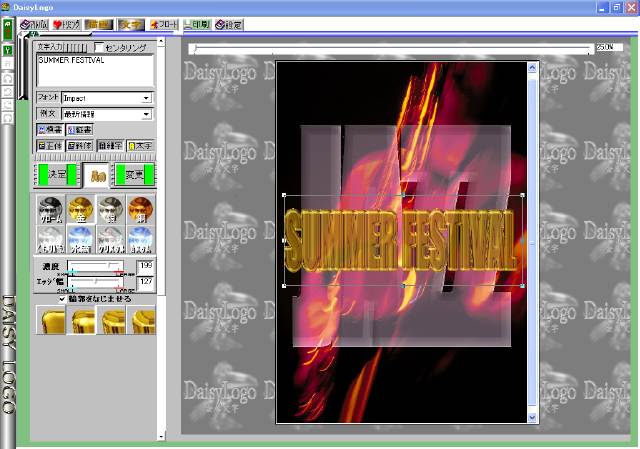
Task: Choose the blue water material ball
Action: [x=81, y=239]
